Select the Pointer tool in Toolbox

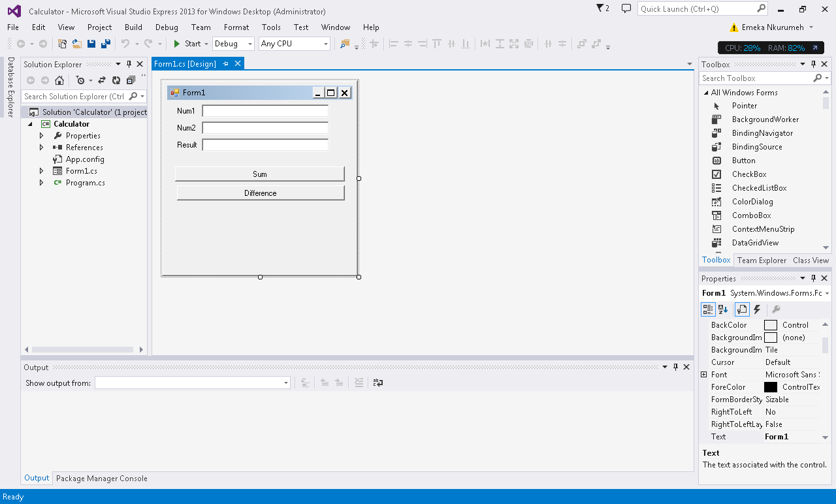pyautogui.click(x=744, y=106)
